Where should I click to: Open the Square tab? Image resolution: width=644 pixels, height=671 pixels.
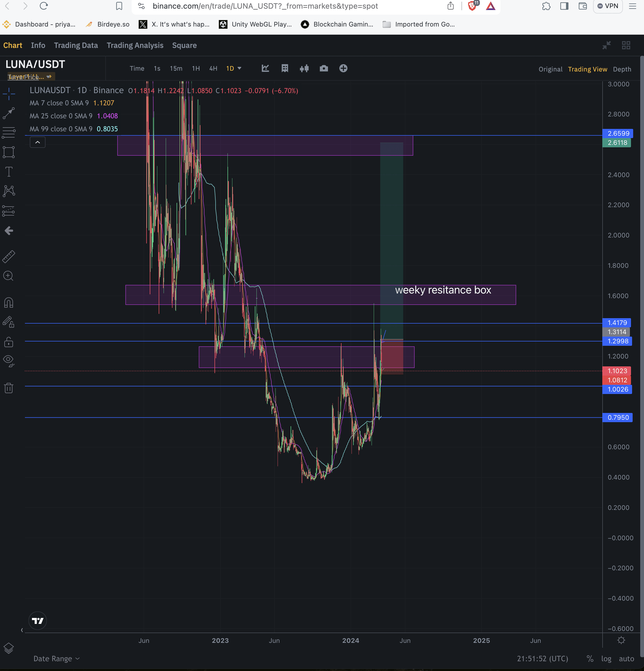pos(184,45)
